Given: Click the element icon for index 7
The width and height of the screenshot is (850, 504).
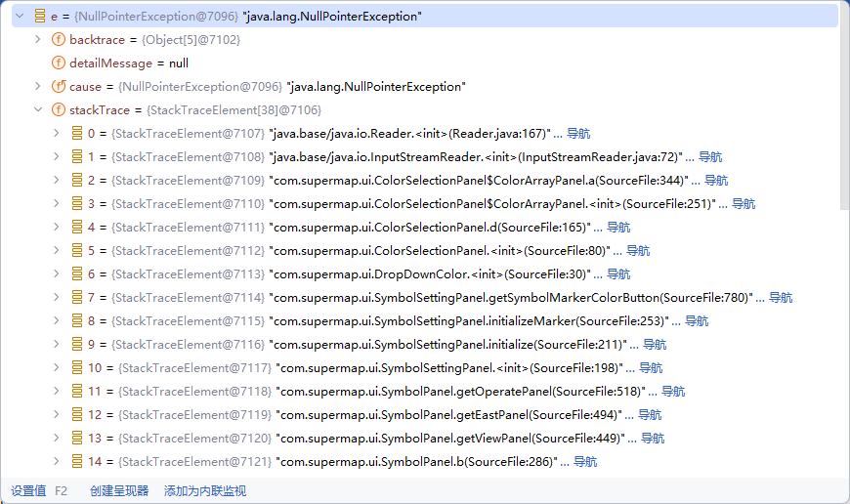Looking at the screenshot, I should coord(76,298).
